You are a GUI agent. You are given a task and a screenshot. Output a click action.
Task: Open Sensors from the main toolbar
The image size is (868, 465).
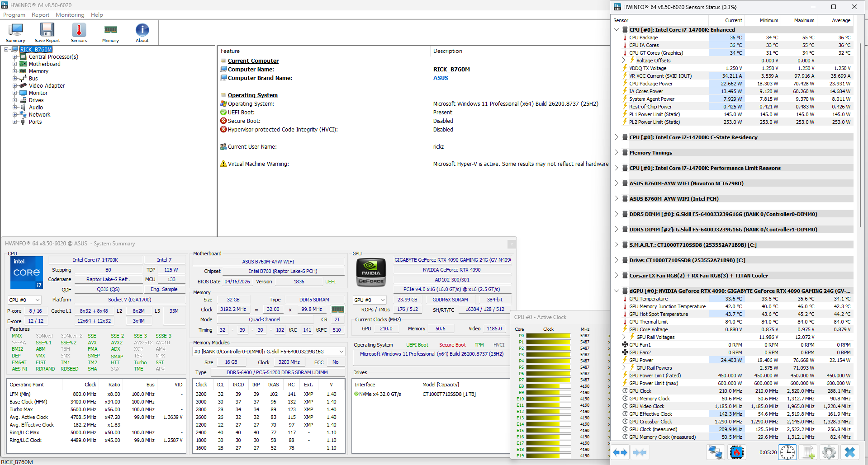79,33
